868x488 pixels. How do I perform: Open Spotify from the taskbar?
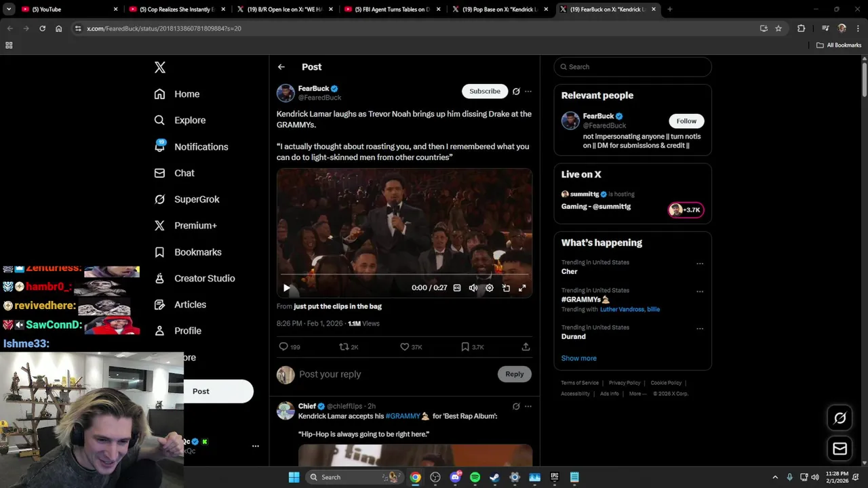tap(475, 477)
